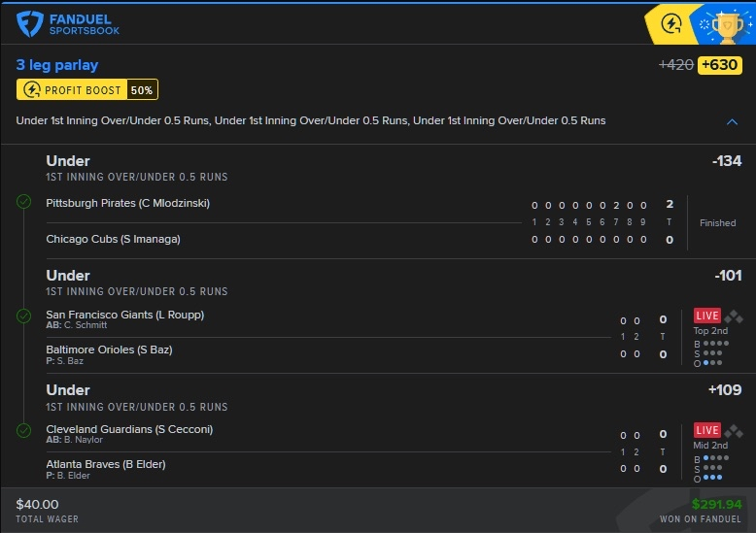
Task: Select Atlanta Braves (B Elder) row
Action: click(x=106, y=464)
